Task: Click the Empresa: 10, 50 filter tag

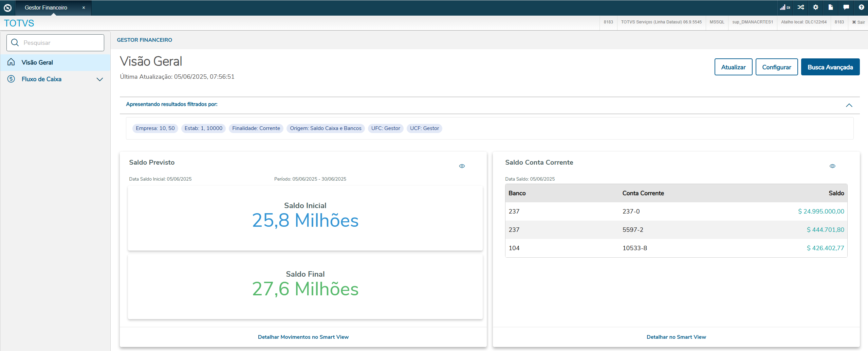Action: [x=155, y=128]
